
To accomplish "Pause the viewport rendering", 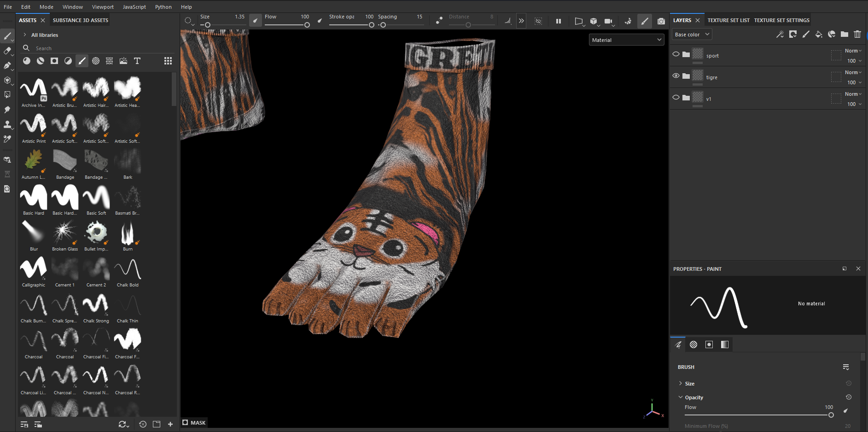I will [x=559, y=21].
